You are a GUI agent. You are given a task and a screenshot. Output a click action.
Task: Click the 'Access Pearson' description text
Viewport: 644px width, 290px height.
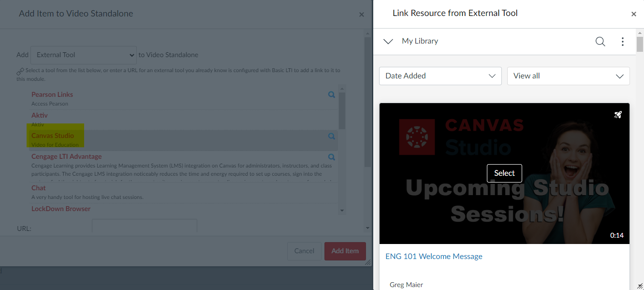(50, 104)
